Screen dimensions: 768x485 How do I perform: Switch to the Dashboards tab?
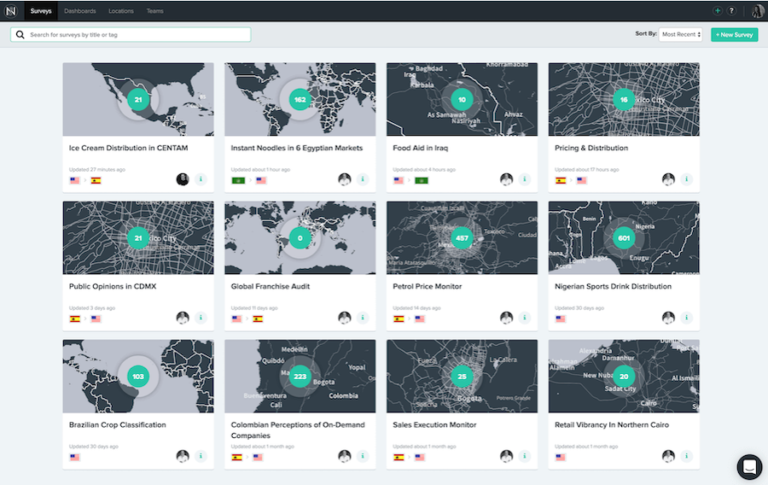click(80, 11)
